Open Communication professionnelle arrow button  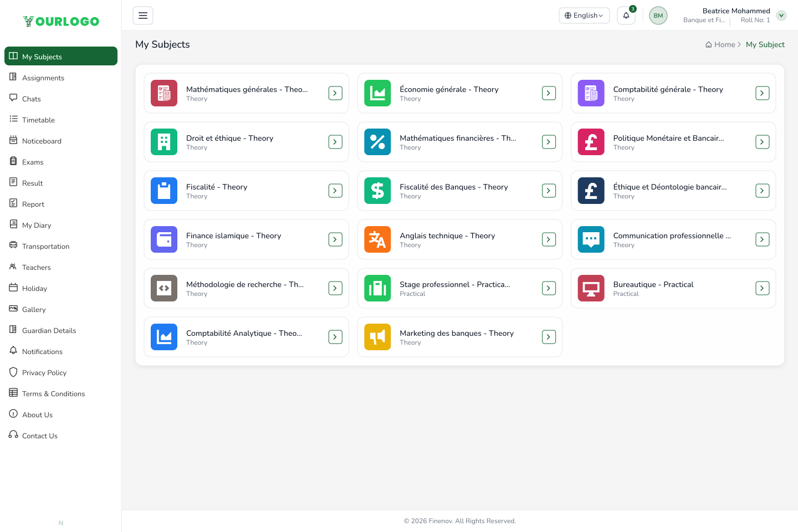click(x=763, y=239)
